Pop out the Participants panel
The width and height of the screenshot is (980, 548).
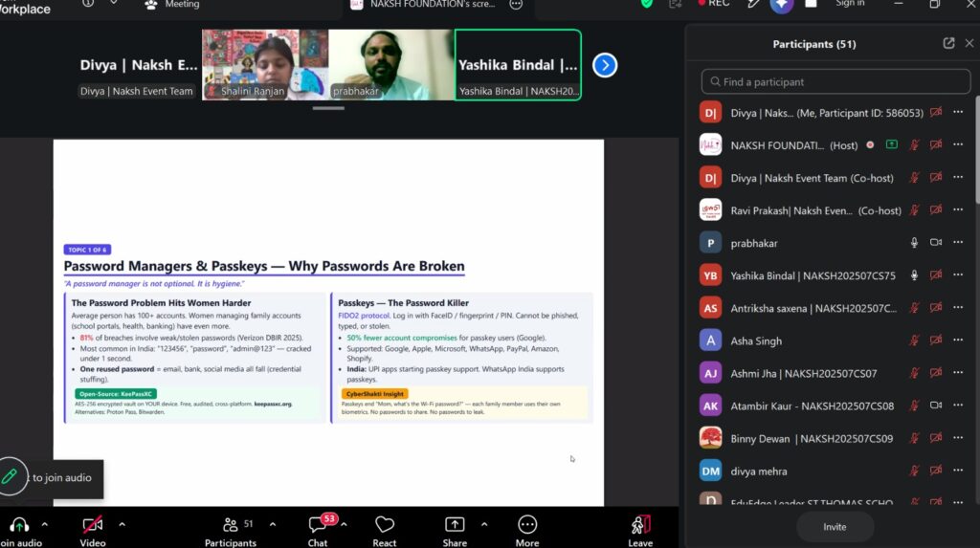[948, 43]
